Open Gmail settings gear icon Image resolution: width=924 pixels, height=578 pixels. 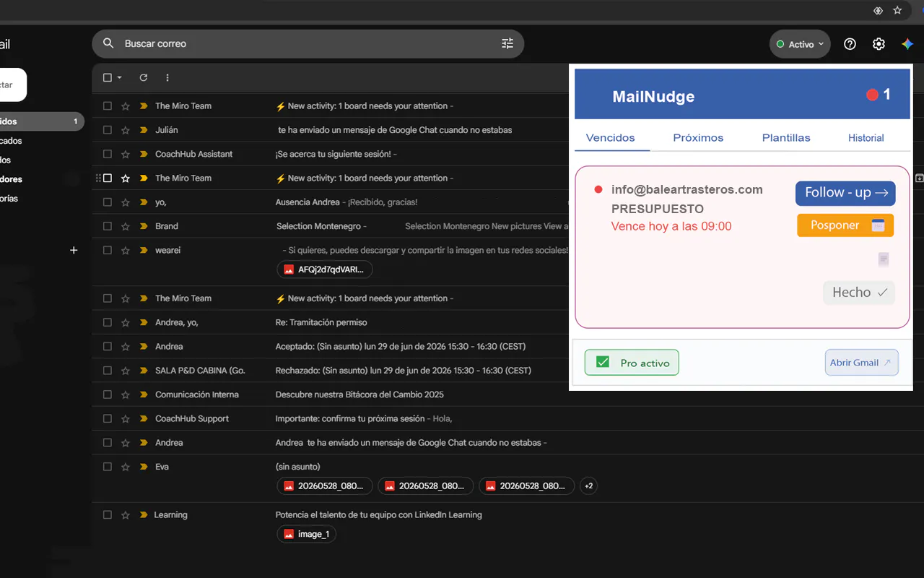[x=879, y=44]
